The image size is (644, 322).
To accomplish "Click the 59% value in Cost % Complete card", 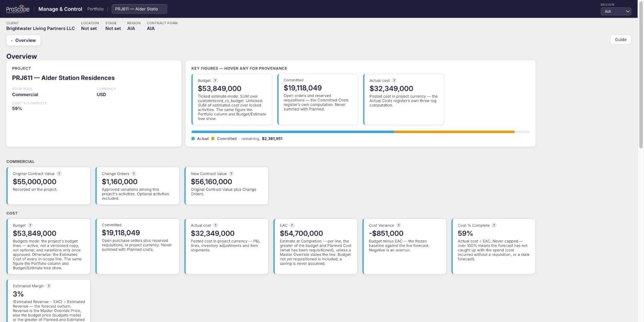I will [x=465, y=234].
